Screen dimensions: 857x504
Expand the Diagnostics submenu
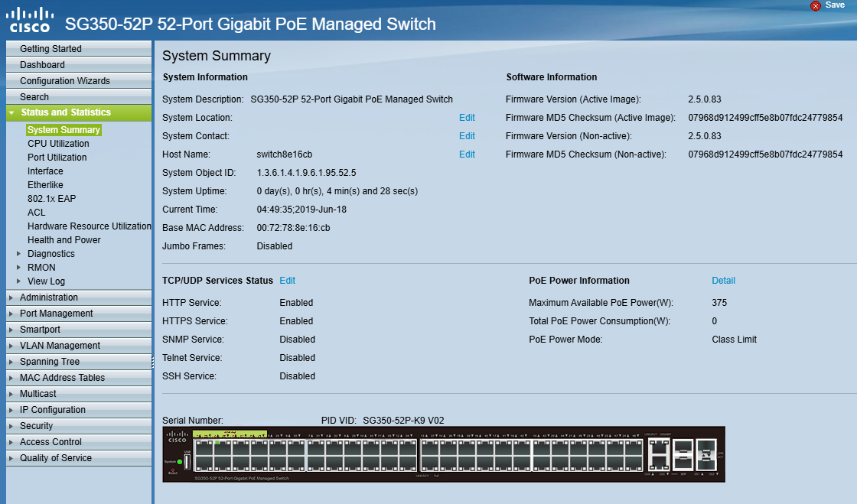(x=19, y=253)
